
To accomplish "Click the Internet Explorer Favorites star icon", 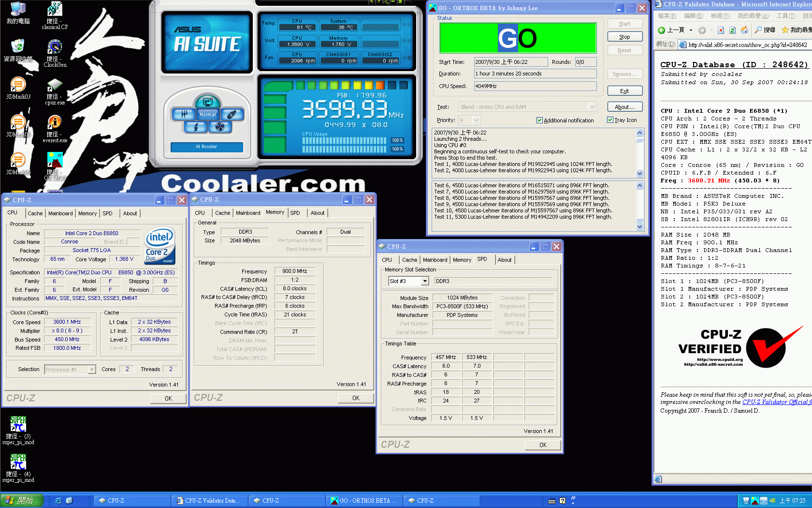I will click(x=785, y=30).
